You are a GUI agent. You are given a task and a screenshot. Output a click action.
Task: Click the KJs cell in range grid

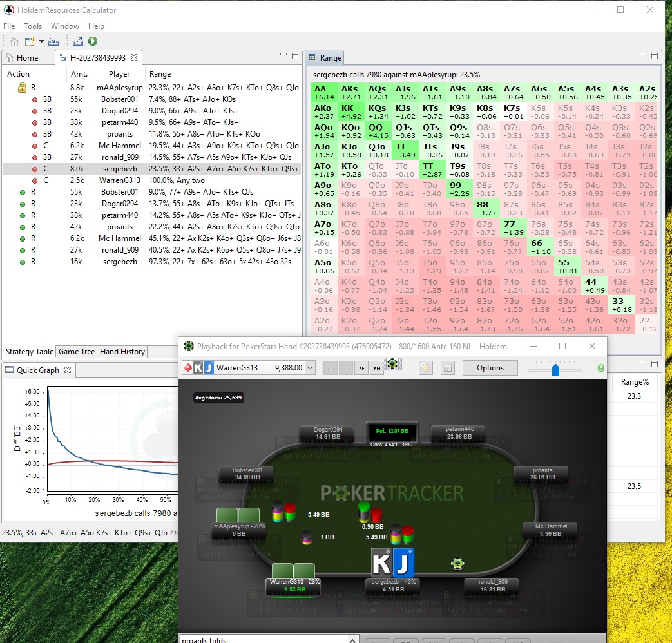click(405, 112)
